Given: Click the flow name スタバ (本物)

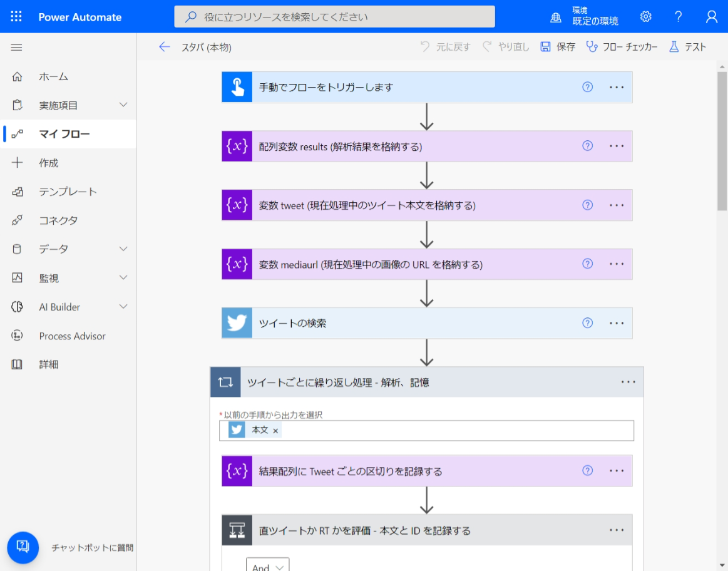Looking at the screenshot, I should point(206,48).
